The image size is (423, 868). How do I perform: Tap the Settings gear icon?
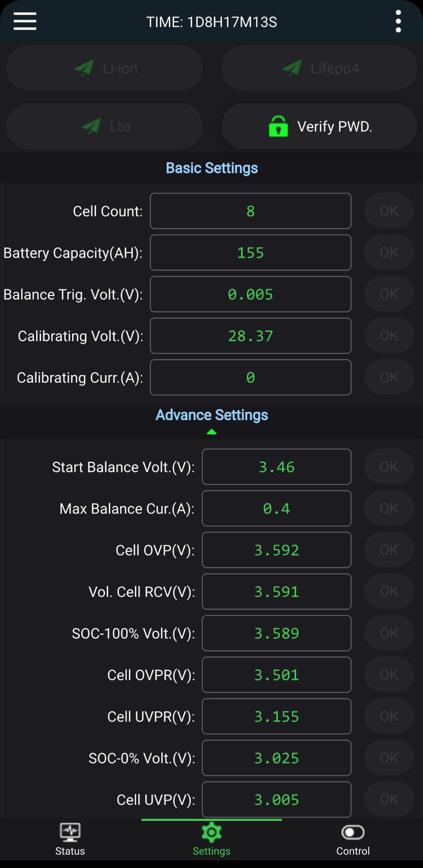[x=211, y=832]
